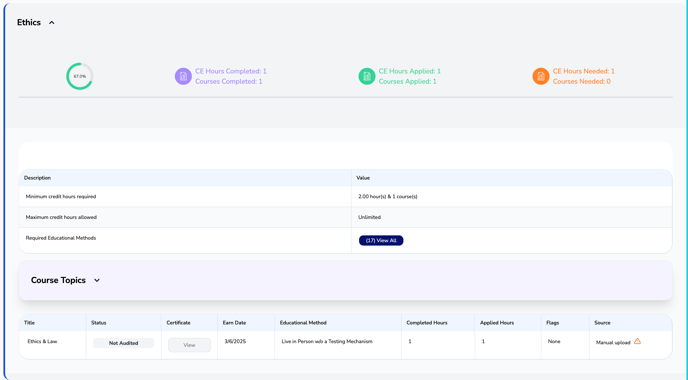Click the green CE Hours Applied icon
This screenshot has height=380, width=688.
367,76
